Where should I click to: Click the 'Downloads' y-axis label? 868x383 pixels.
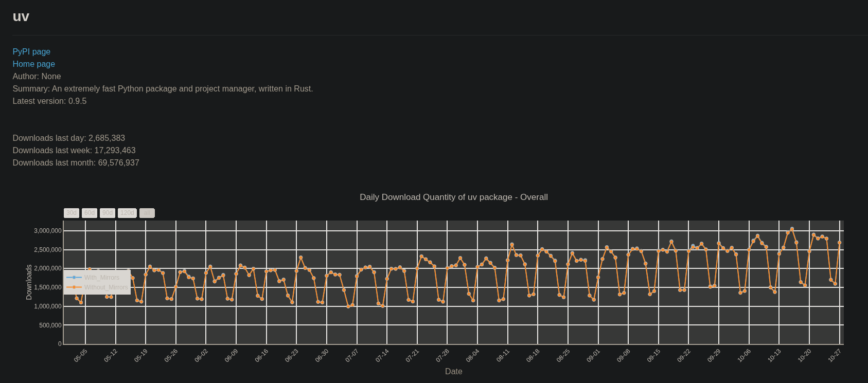pyautogui.click(x=29, y=282)
